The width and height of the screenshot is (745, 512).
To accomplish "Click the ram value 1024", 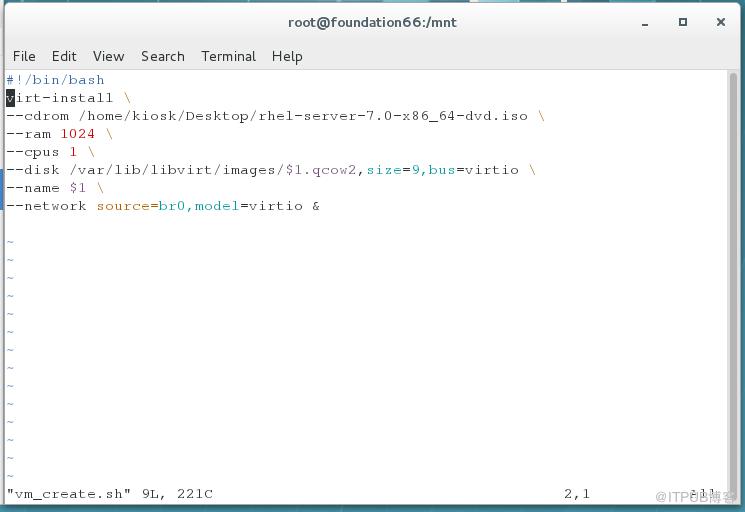I will (x=77, y=134).
